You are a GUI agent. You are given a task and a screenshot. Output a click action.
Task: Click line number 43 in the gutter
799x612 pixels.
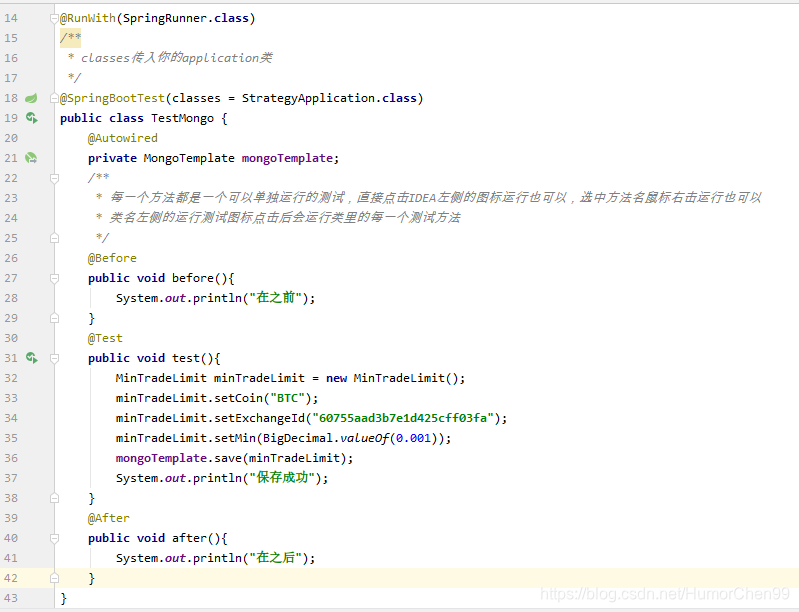point(11,598)
